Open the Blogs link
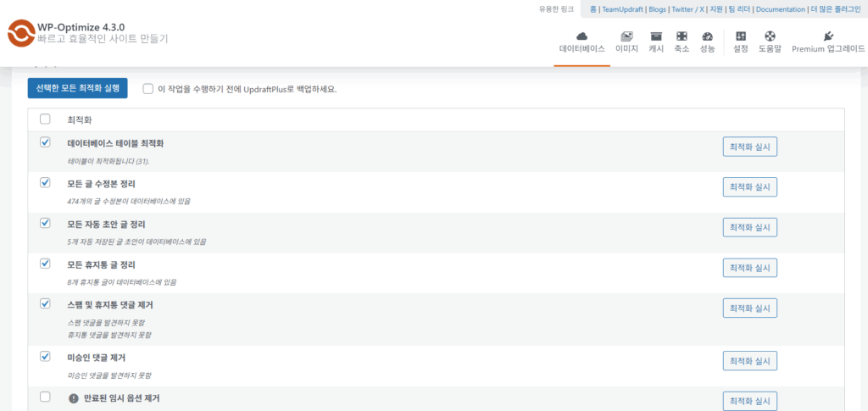Image resolution: width=868 pixels, height=411 pixels. click(x=657, y=9)
